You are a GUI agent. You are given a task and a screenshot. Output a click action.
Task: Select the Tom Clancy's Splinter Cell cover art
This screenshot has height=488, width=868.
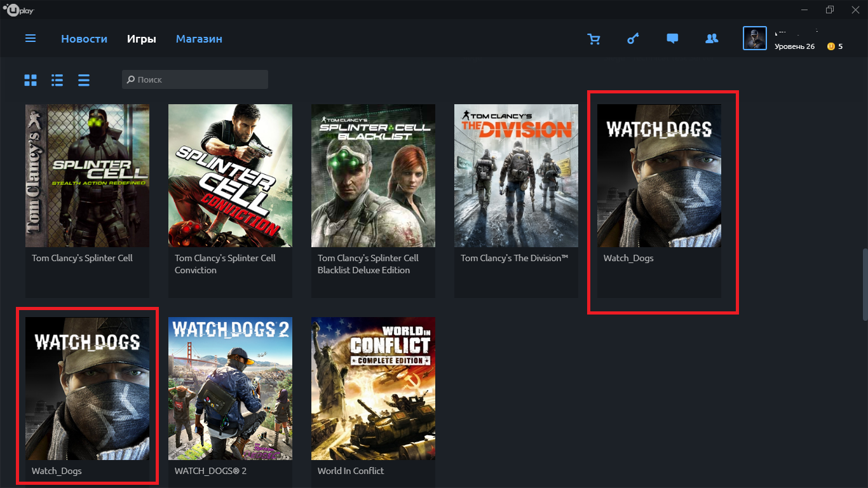88,175
